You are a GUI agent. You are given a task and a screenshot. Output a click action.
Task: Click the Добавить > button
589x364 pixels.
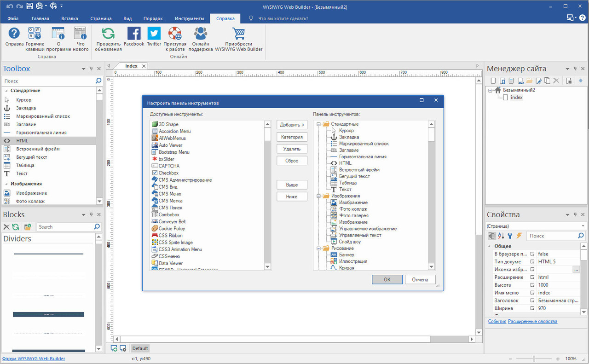click(x=292, y=125)
